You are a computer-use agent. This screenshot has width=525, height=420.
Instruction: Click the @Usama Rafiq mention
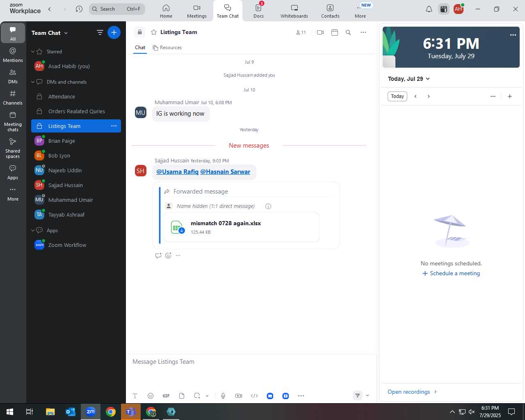click(177, 172)
